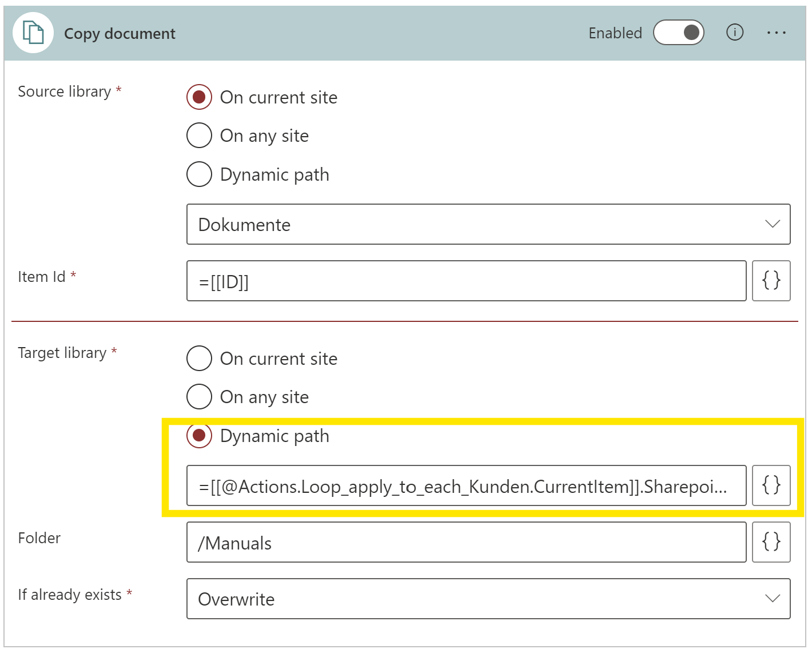
Task: Click the Item Id input field
Action: (x=466, y=281)
